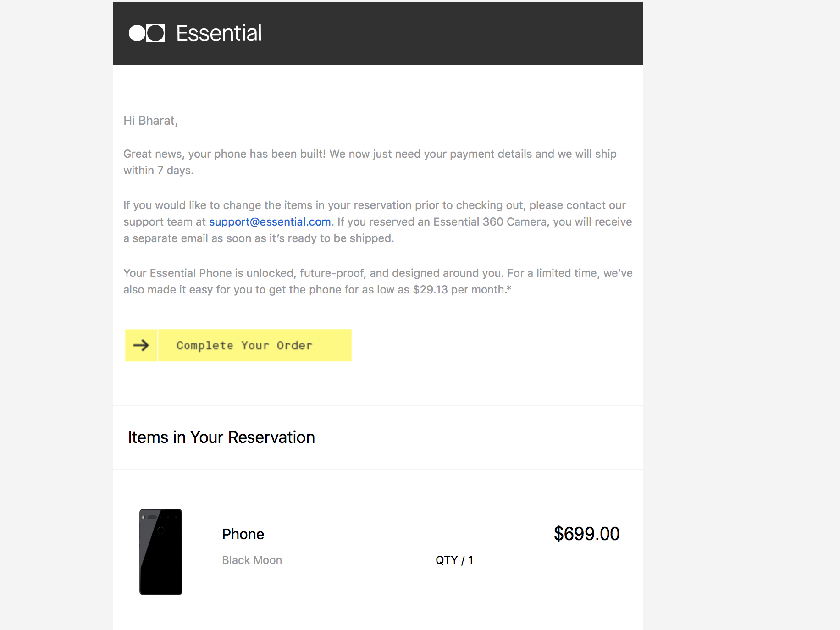
Task: Click the $699.00 price
Action: [586, 534]
